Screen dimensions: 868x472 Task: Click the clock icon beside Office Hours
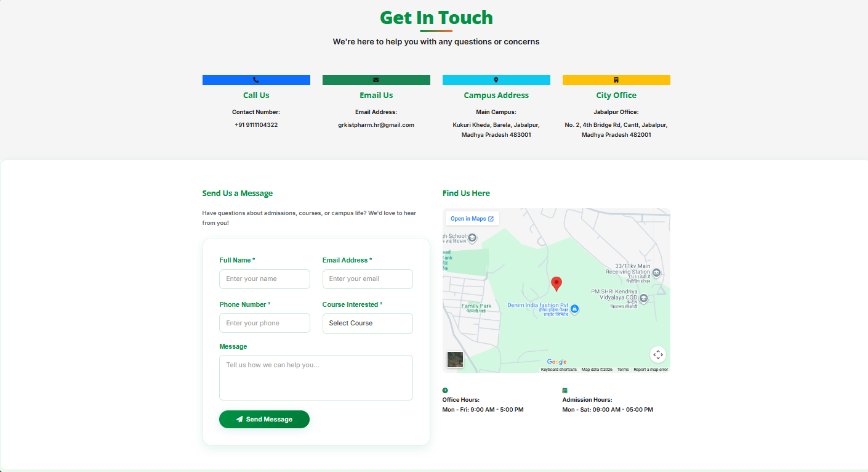tap(445, 390)
